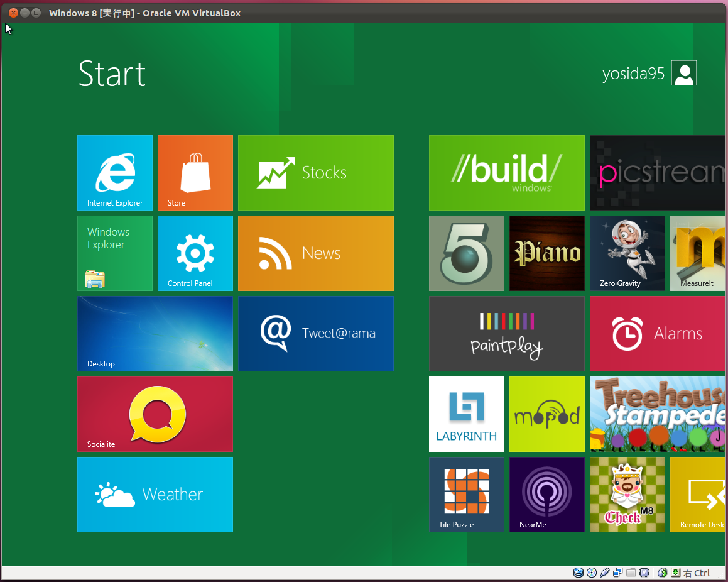Open the Weather tile

(x=155, y=495)
